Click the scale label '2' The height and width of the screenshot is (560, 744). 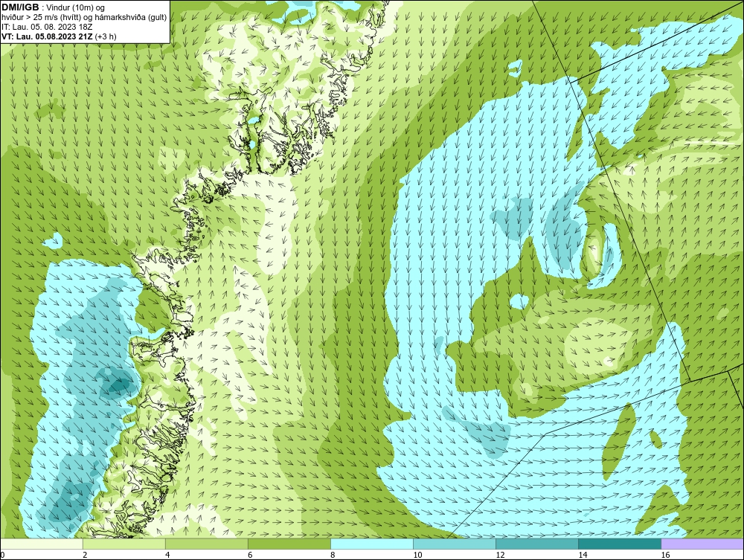[85, 555]
